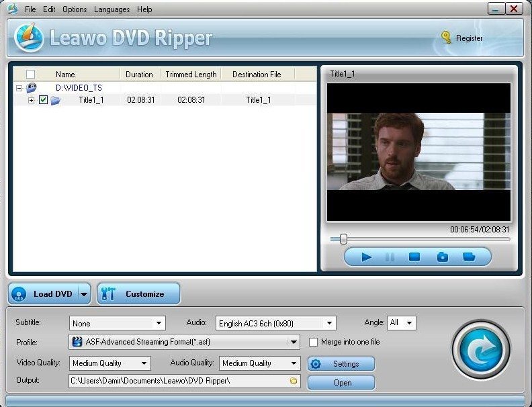
Task: Click the disc icon on Load DVD
Action: [x=19, y=294]
